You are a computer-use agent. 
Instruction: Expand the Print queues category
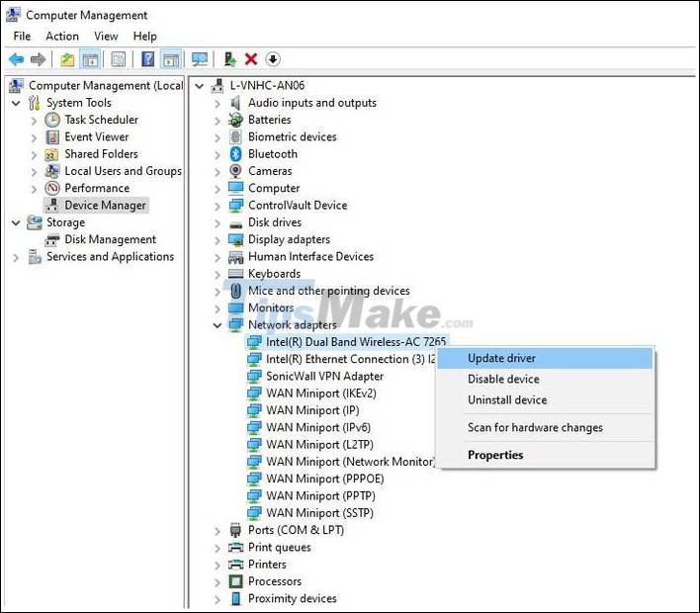218,548
